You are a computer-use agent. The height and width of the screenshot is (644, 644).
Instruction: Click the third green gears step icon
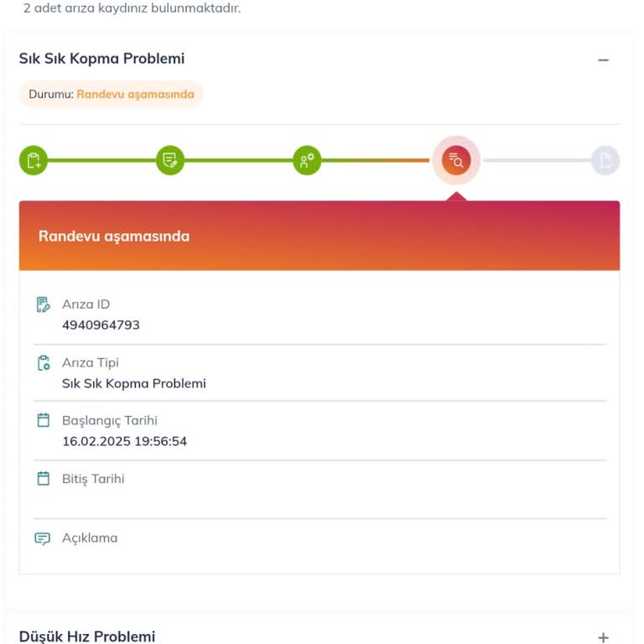307,160
